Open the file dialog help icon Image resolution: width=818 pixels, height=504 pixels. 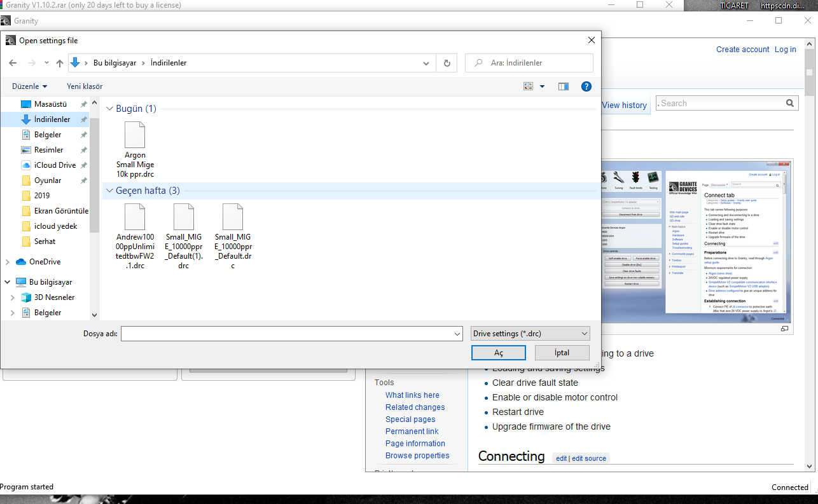click(586, 86)
